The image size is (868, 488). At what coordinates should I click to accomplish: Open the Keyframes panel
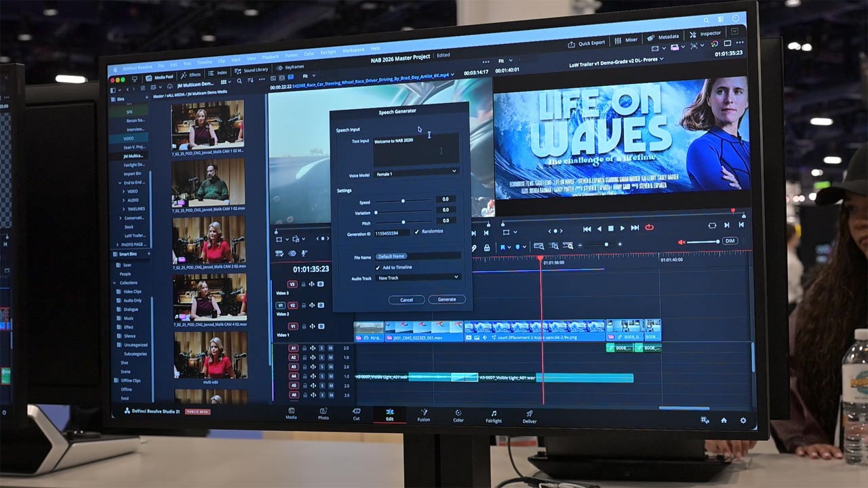290,68
